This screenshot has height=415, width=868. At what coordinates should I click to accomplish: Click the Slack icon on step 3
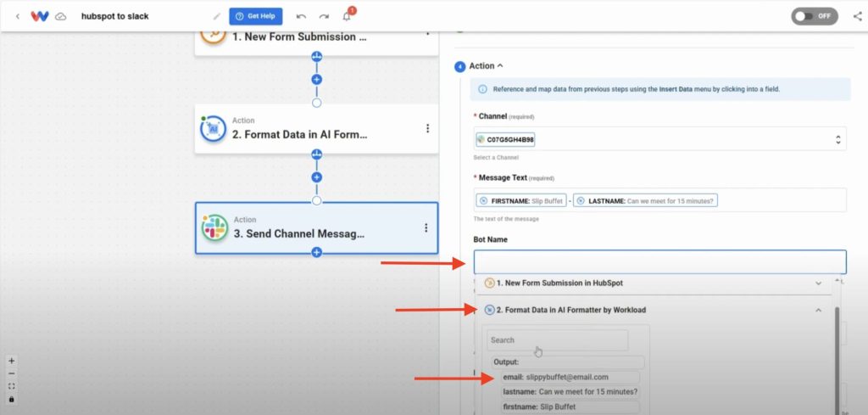tap(214, 227)
